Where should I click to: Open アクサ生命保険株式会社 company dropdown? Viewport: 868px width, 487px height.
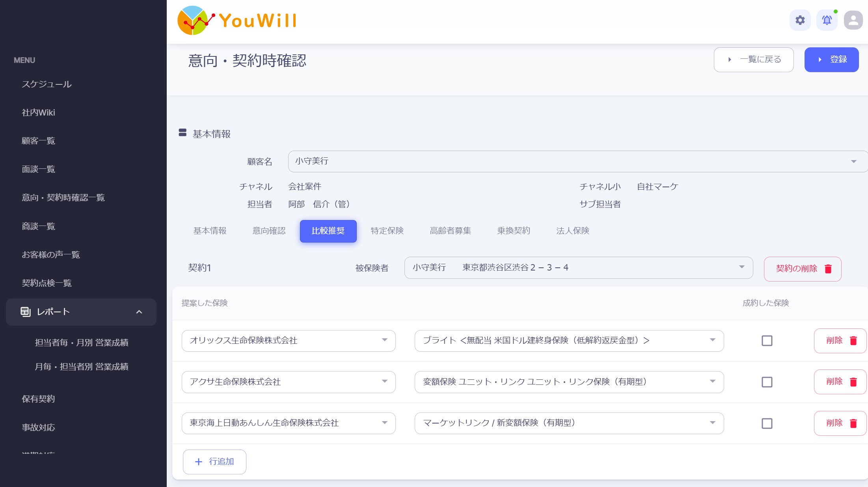pos(289,382)
